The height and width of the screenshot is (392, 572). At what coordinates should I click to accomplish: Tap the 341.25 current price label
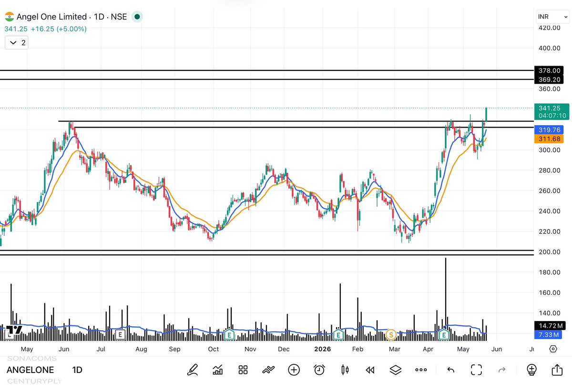pyautogui.click(x=549, y=108)
